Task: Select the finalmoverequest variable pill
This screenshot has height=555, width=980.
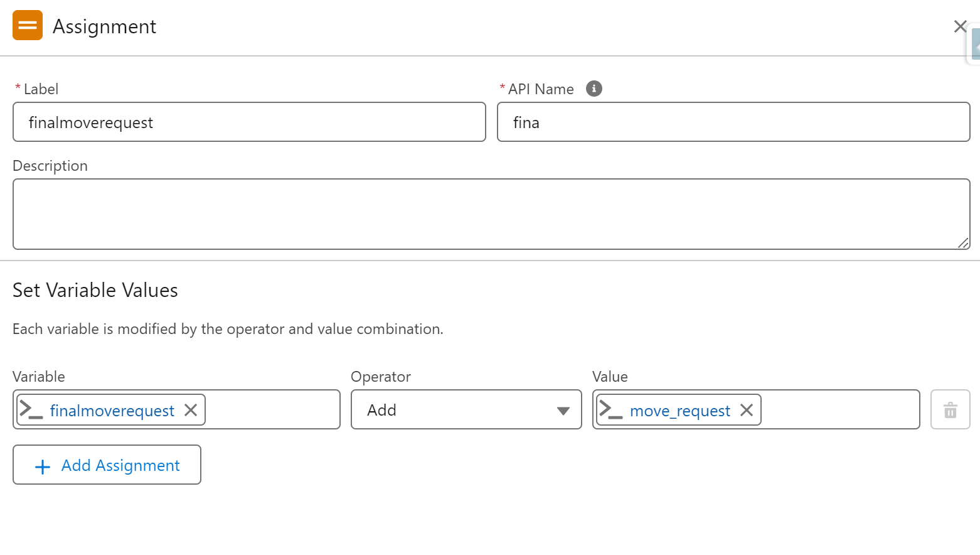Action: click(x=112, y=410)
